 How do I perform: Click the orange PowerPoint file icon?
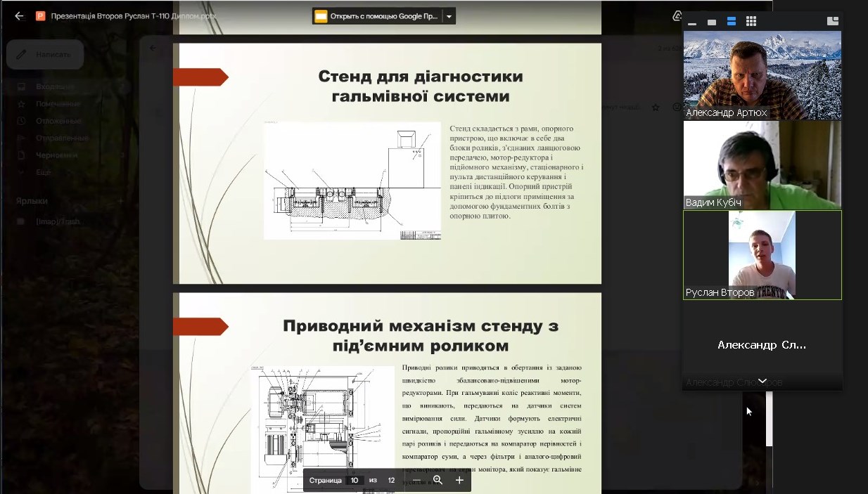pyautogui.click(x=40, y=16)
